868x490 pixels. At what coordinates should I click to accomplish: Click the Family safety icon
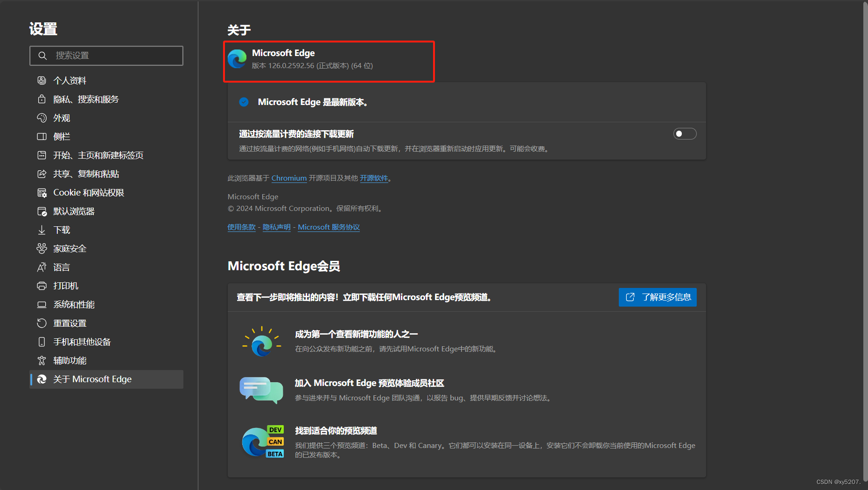pos(42,248)
